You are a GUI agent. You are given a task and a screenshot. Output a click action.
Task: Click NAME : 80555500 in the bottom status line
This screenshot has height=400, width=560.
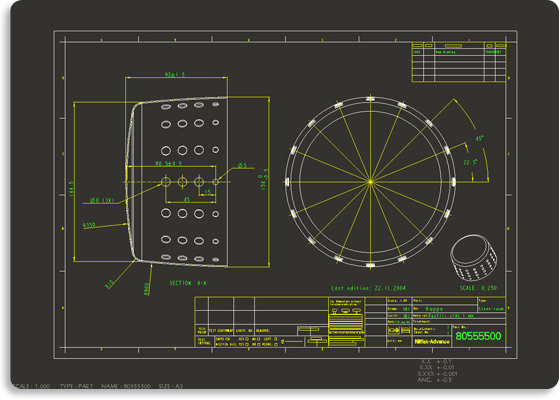pyautogui.click(x=126, y=386)
